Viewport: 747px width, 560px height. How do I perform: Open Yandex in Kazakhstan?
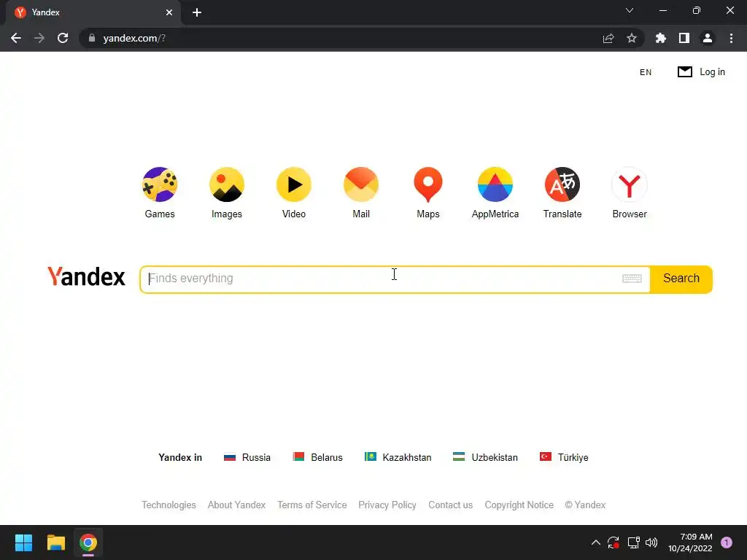point(398,457)
